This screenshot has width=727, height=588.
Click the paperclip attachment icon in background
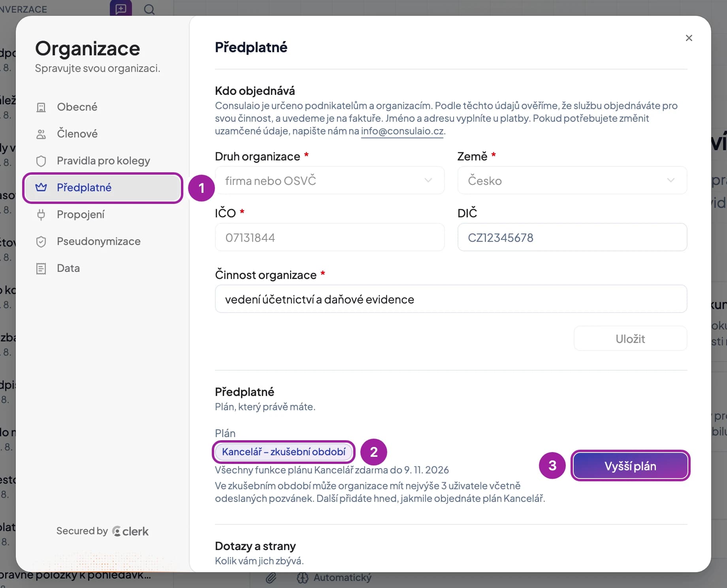click(271, 578)
